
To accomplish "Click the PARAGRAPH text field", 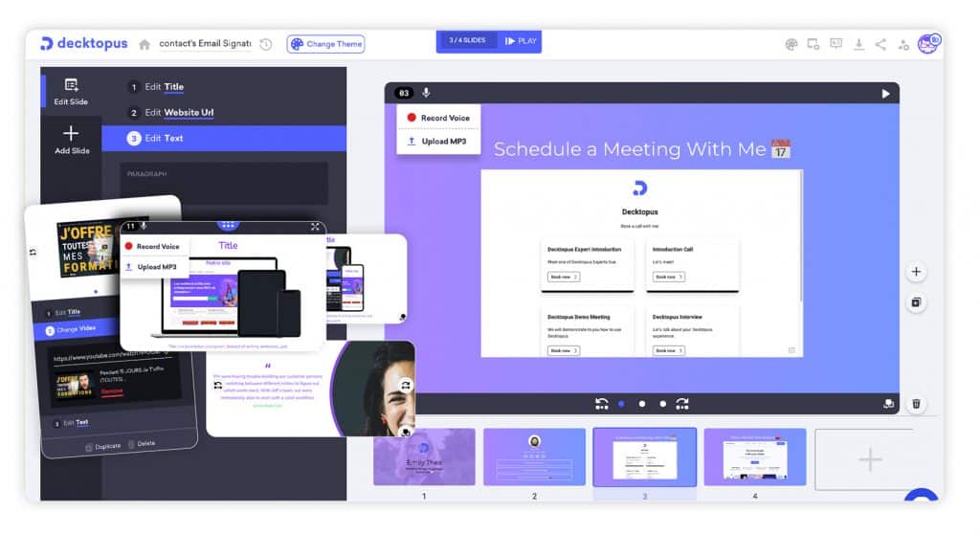I will (224, 184).
